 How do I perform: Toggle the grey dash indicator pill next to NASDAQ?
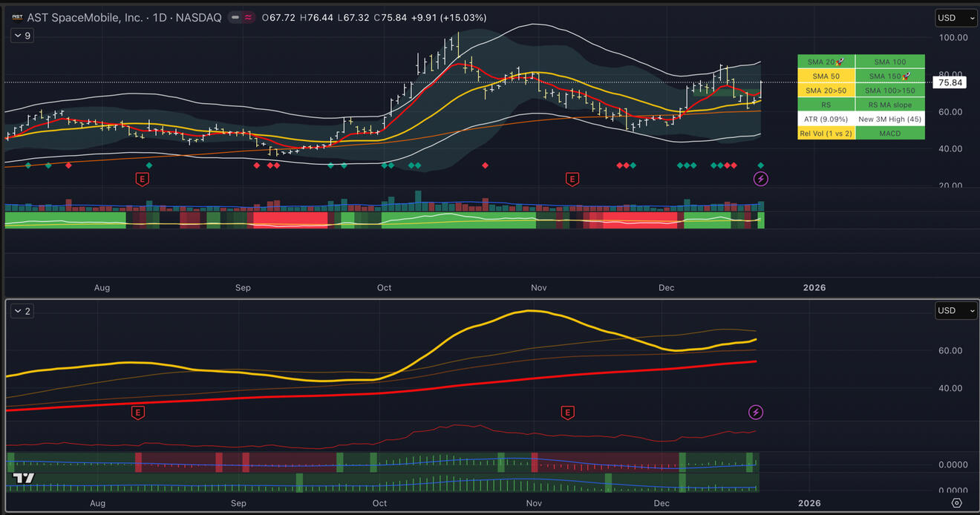[235, 18]
